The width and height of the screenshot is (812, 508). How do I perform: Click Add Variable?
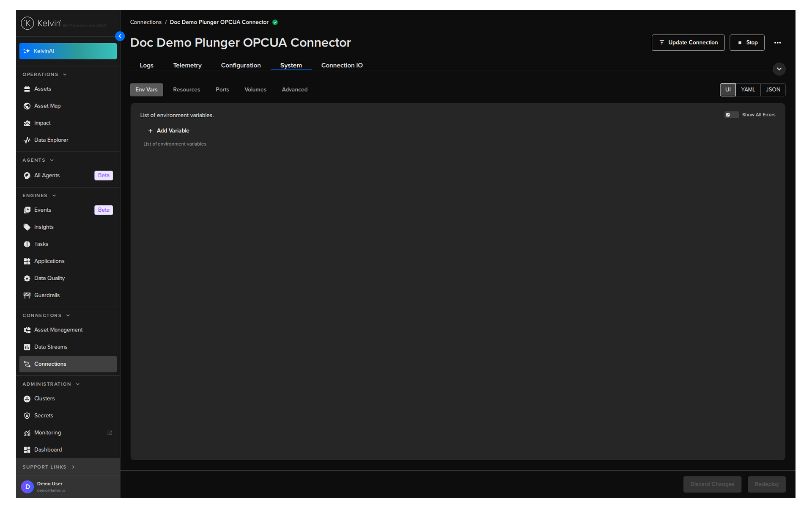coord(169,131)
